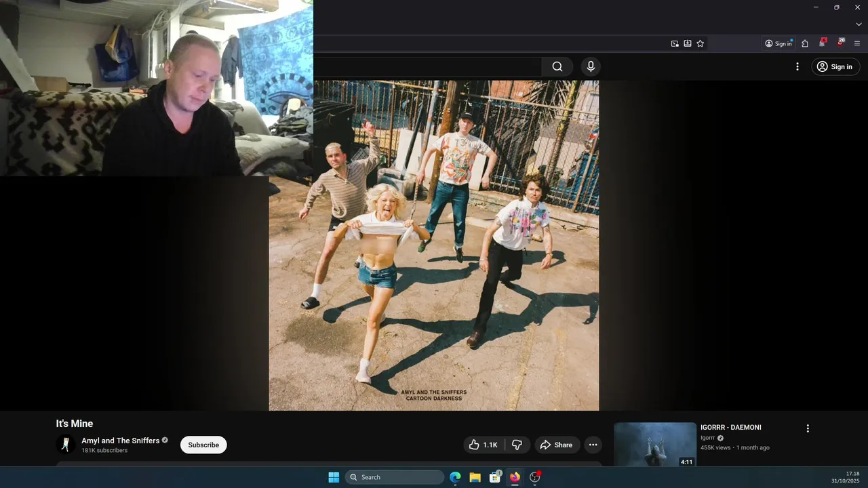The width and height of the screenshot is (868, 488).
Task: Dislike the video with thumbs down
Action: tap(517, 445)
